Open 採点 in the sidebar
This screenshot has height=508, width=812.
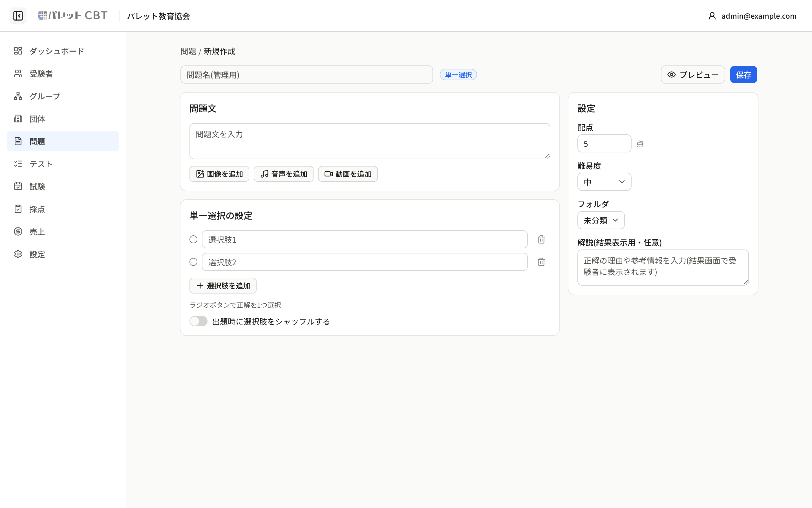(63, 209)
